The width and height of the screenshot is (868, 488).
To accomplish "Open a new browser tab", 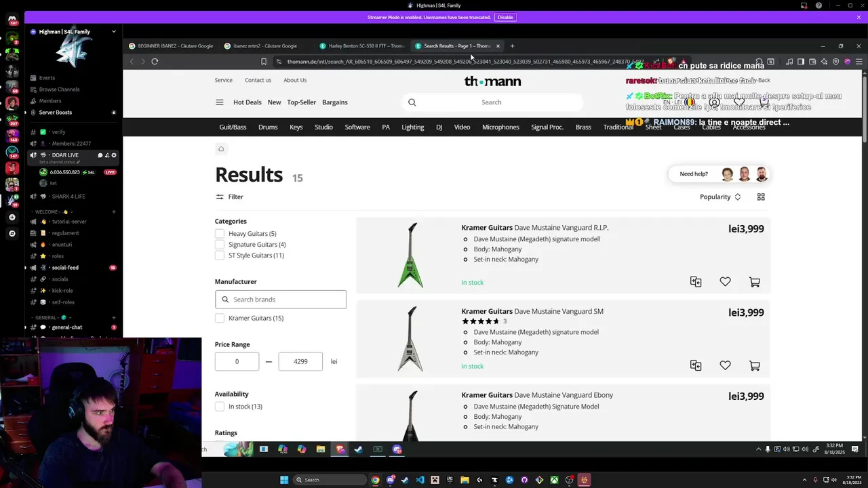I will (x=512, y=46).
